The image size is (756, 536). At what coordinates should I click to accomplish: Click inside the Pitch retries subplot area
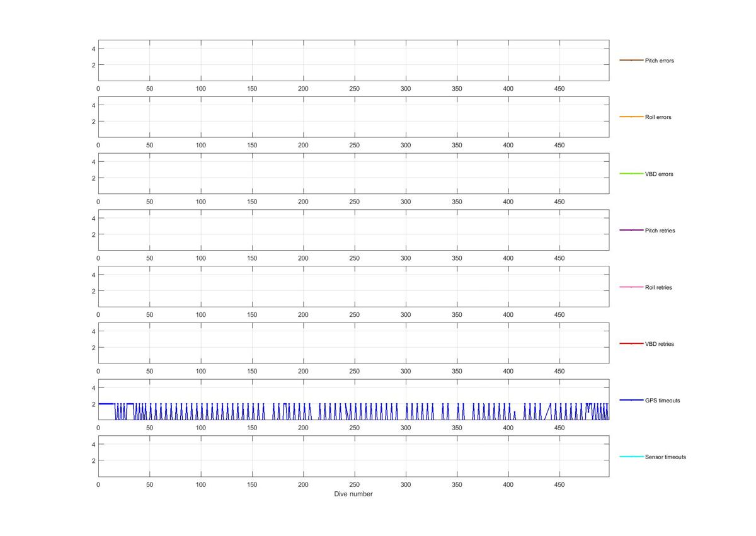(x=353, y=231)
